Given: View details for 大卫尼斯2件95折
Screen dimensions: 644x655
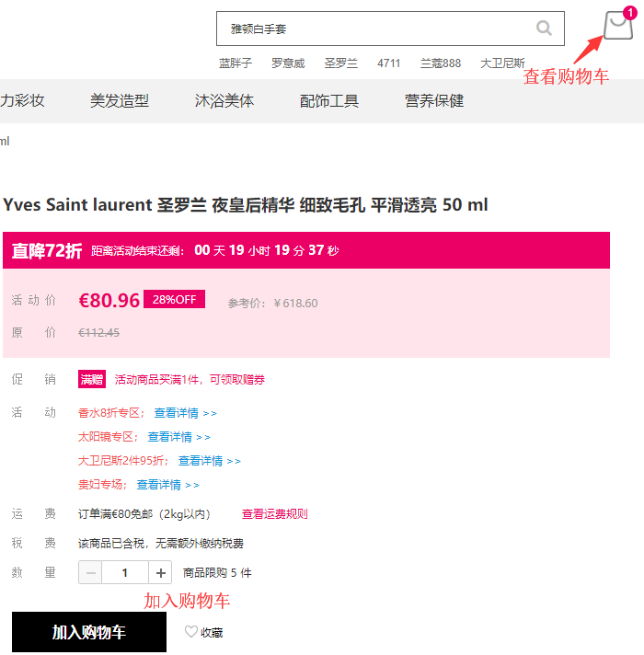Looking at the screenshot, I should (210, 461).
